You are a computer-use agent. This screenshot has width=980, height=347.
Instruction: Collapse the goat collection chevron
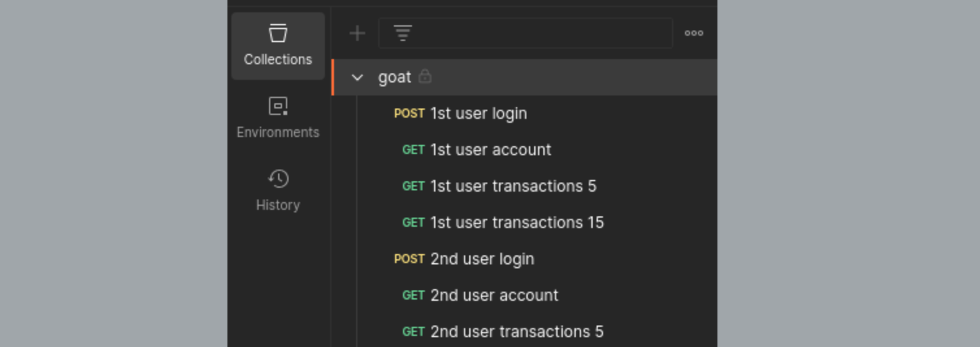(x=357, y=77)
